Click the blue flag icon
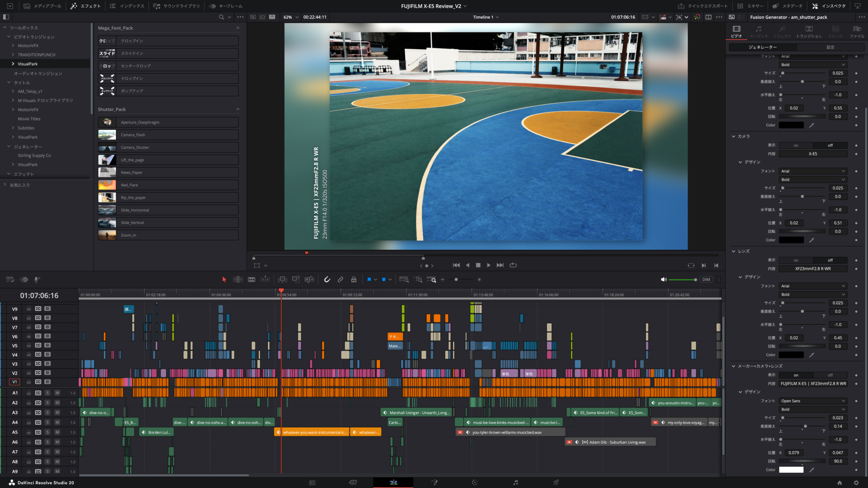 click(369, 280)
